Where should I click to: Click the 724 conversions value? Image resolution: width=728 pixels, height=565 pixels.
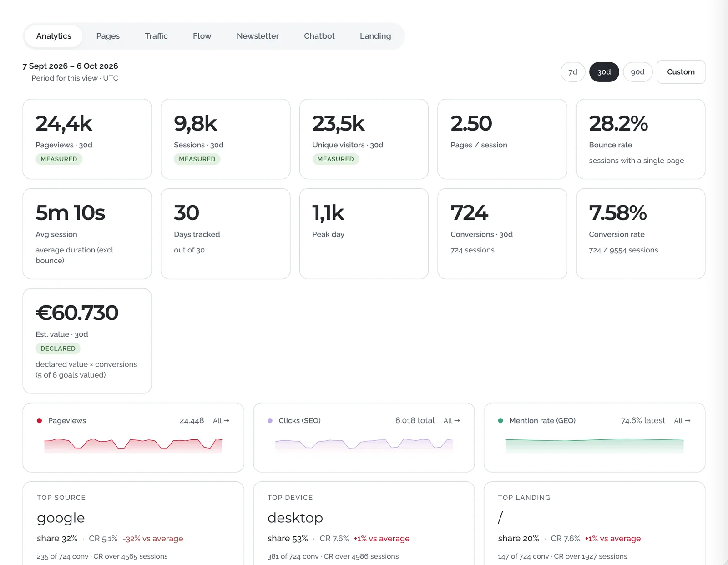[469, 213]
